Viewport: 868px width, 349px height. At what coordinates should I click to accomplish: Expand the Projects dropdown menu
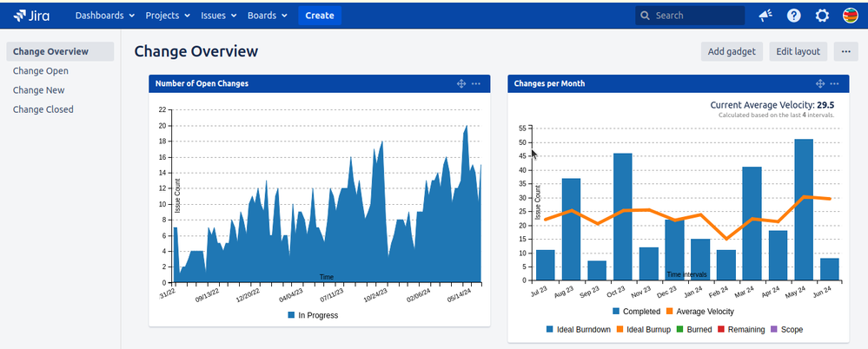click(x=168, y=16)
